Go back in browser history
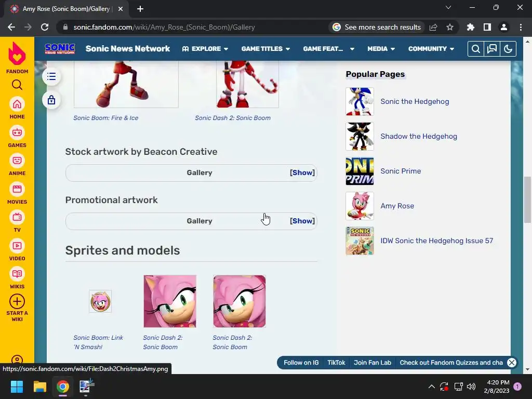 tap(11, 27)
